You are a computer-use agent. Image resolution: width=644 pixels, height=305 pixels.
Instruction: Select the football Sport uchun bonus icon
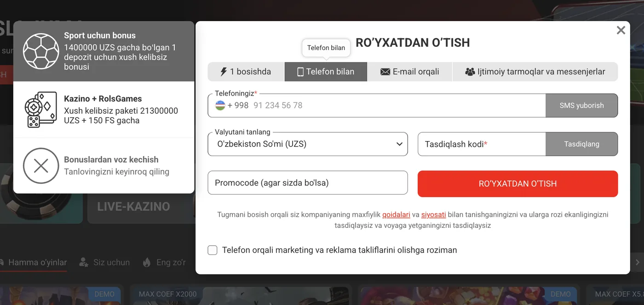(41, 51)
